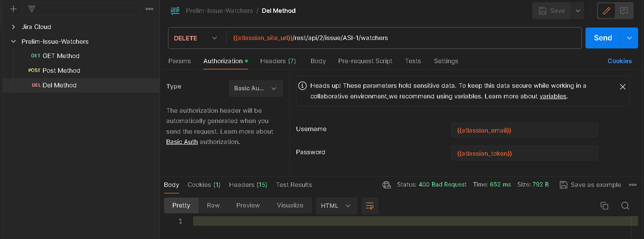The image size is (644, 239).
Task: Click the network globe icon beside Status
Action: pos(387,185)
